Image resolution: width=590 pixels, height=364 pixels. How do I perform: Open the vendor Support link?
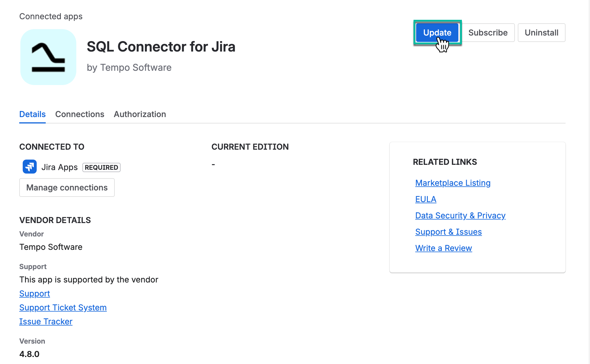tap(35, 294)
